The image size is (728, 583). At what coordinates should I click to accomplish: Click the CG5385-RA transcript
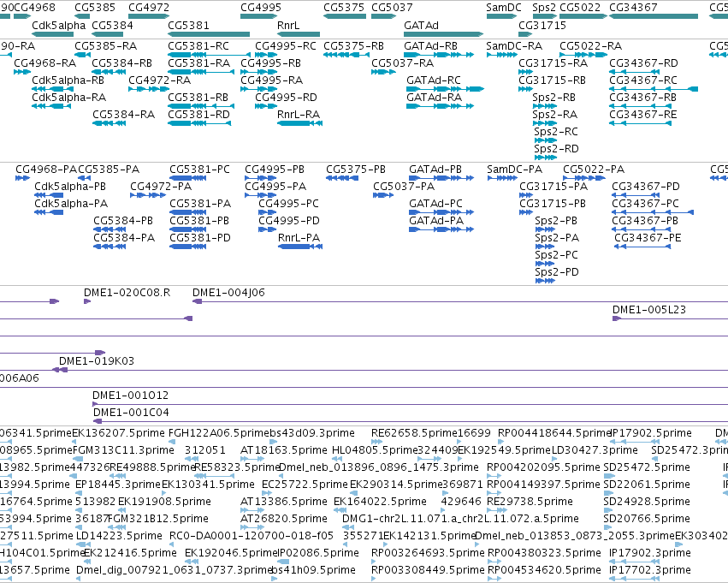click(x=106, y=46)
